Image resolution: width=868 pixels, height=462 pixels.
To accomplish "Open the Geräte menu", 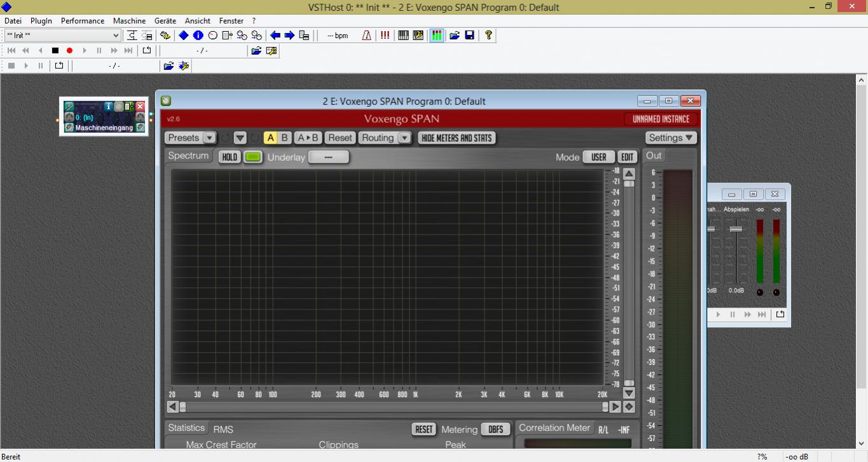I will 165,21.
